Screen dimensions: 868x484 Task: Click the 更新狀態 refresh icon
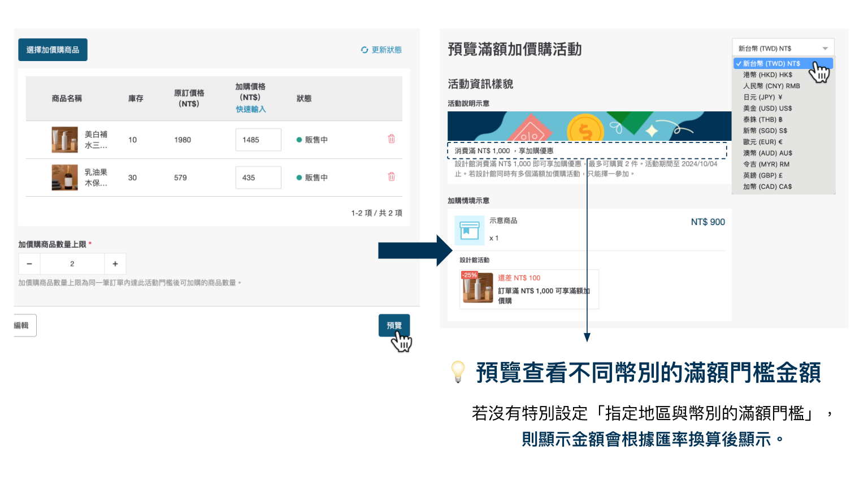[364, 50]
